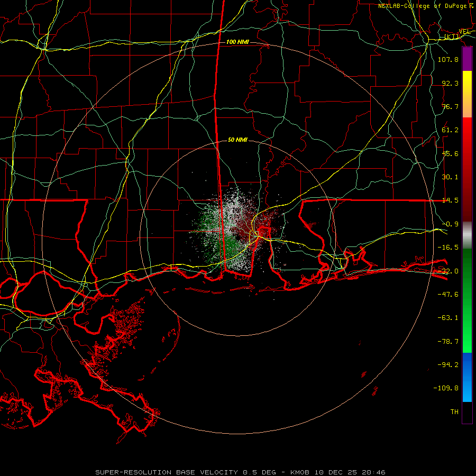476x476 pixels.
Task: Click the red segment of the color bar
Action: click(467, 169)
